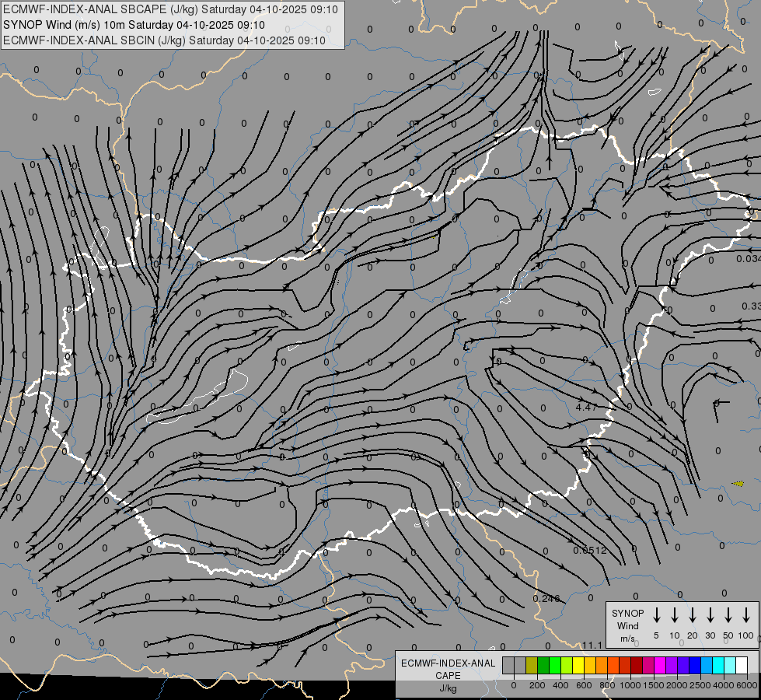The height and width of the screenshot is (700, 761).
Task: Click the 0.034 value at map edge
Action: (x=749, y=259)
